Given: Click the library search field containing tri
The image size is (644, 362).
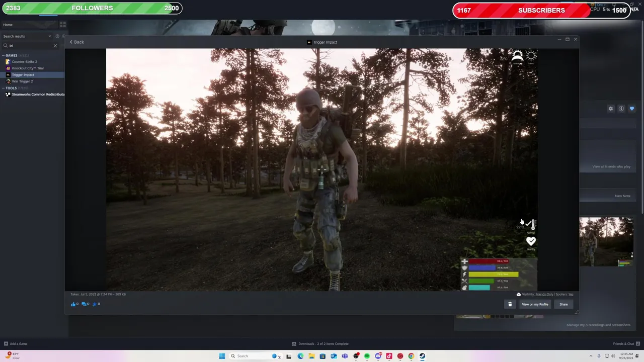Looking at the screenshot, I should [x=29, y=46].
